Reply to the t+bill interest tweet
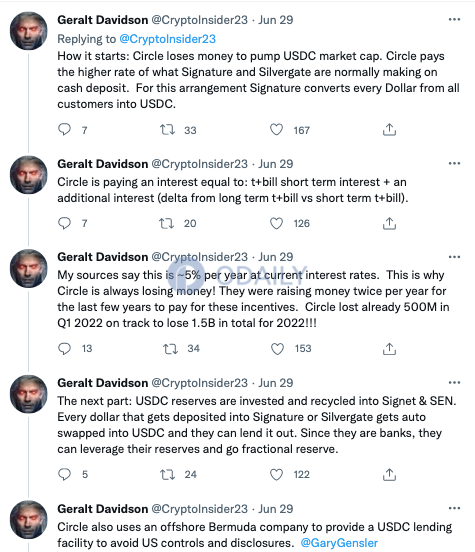475x552 pixels. (x=64, y=223)
